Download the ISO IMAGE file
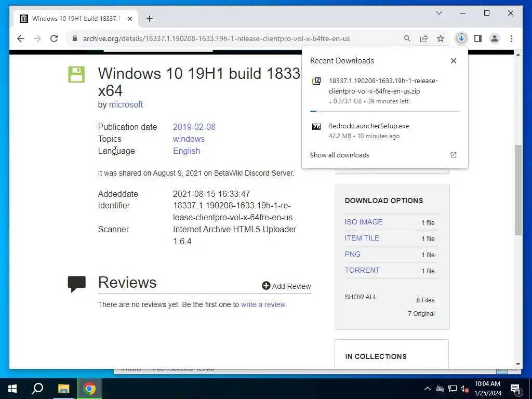The width and height of the screenshot is (532, 399). click(x=363, y=222)
